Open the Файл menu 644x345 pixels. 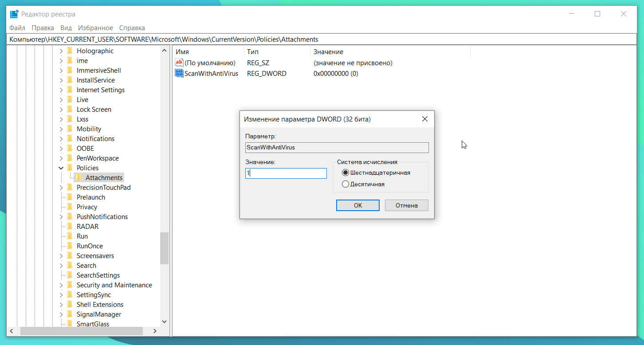pyautogui.click(x=17, y=27)
